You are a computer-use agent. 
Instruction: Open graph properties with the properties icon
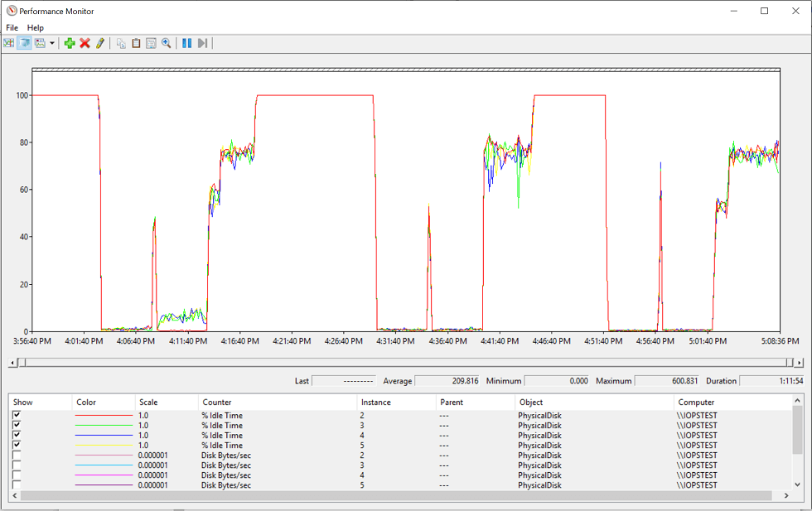[151, 42]
